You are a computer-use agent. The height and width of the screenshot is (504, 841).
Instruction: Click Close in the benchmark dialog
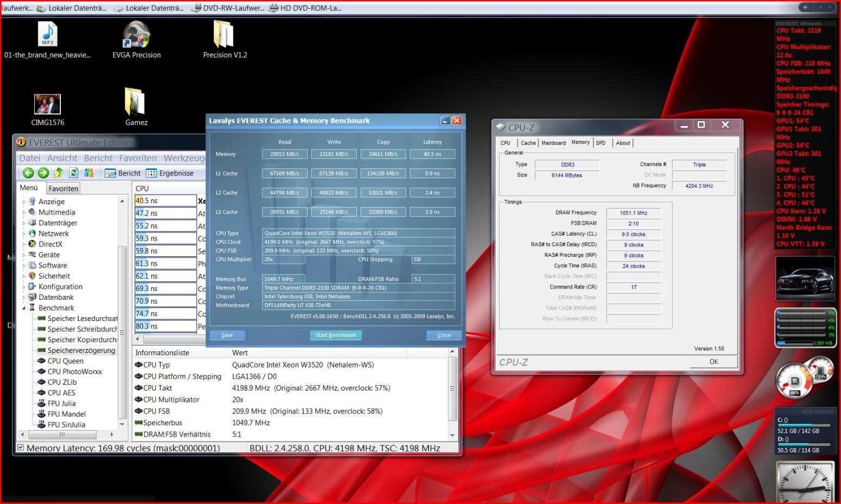pos(444,335)
